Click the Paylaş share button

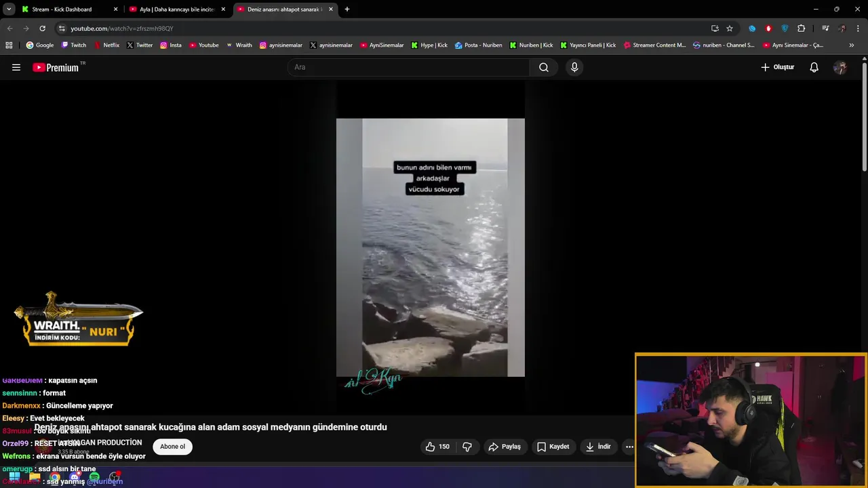(x=505, y=447)
